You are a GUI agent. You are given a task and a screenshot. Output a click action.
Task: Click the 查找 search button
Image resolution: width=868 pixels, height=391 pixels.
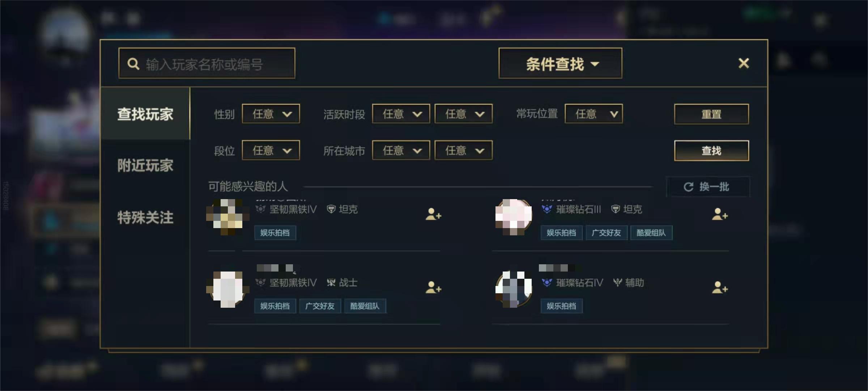711,151
